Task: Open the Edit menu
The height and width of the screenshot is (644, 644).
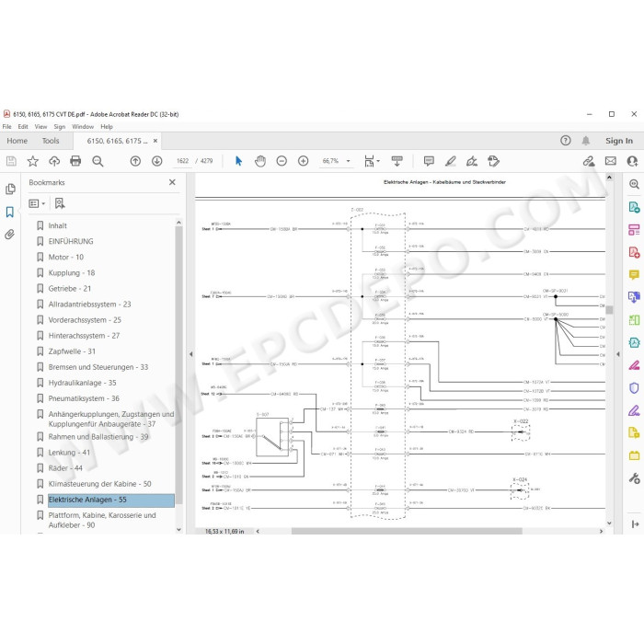Action: [x=23, y=127]
